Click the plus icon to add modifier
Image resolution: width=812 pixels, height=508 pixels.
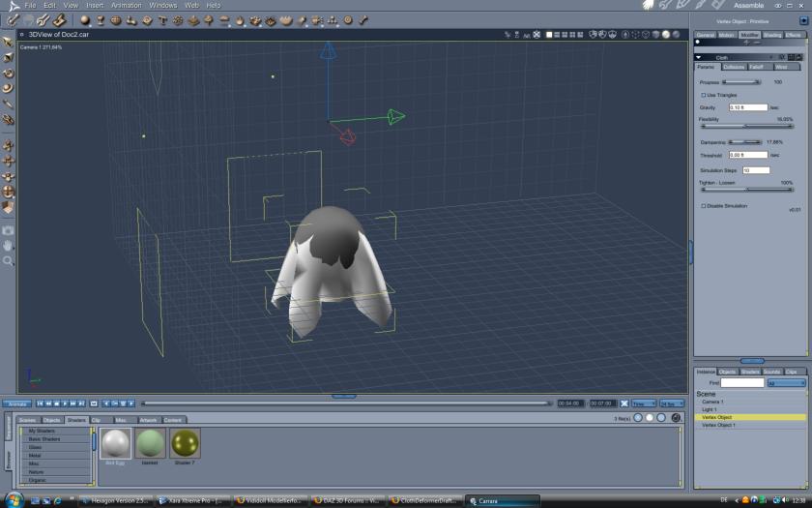pos(746,42)
